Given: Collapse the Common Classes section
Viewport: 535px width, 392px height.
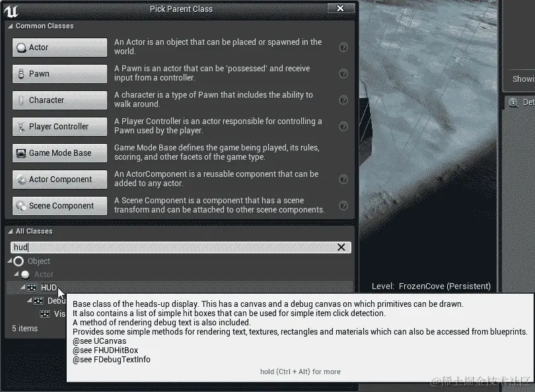Looking at the screenshot, I should 10,26.
